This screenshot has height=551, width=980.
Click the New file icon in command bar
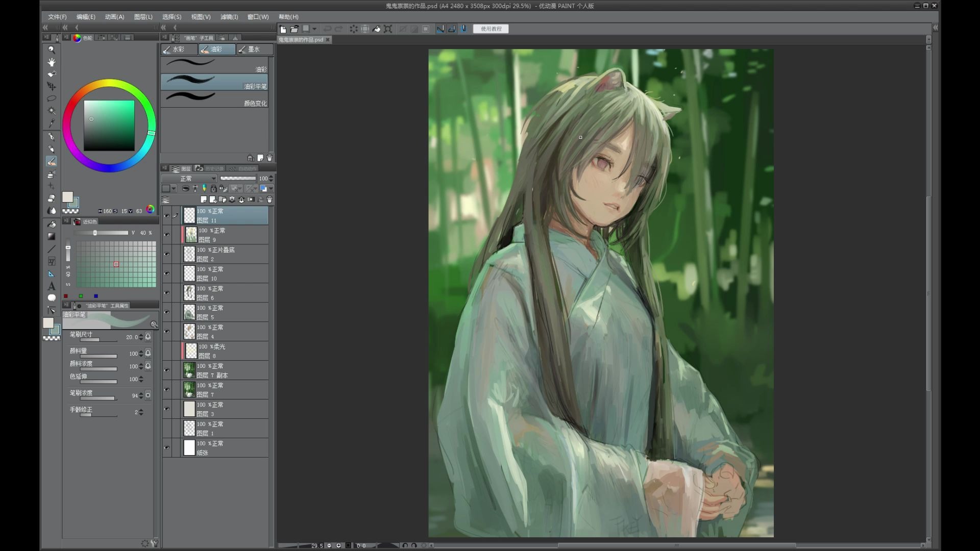click(283, 29)
